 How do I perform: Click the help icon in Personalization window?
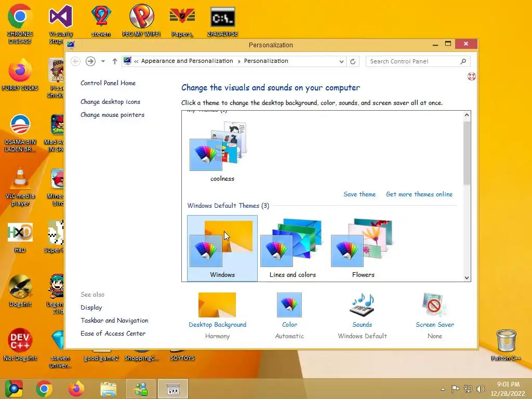coord(471,76)
